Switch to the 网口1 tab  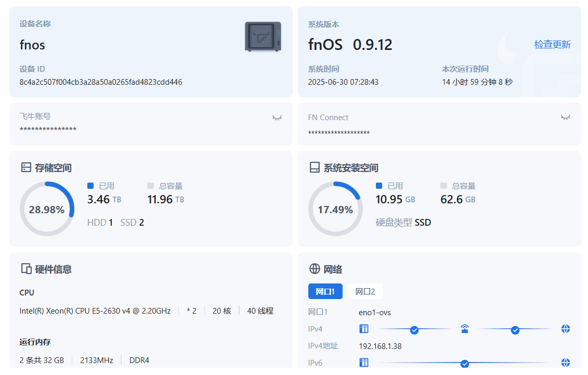pos(325,291)
